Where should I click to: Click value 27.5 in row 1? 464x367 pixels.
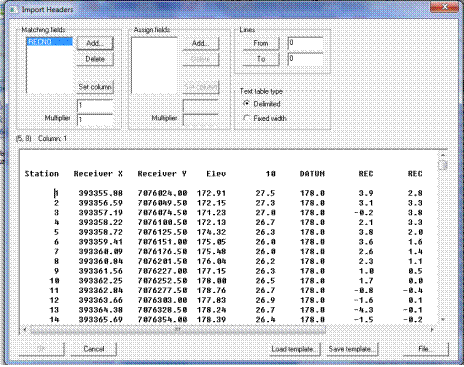pyautogui.click(x=265, y=193)
